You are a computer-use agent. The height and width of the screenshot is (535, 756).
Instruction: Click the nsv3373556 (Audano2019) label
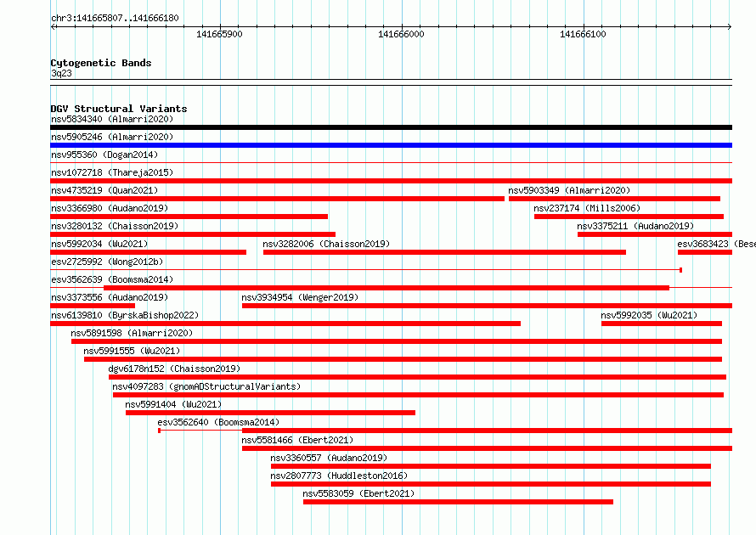[x=110, y=297]
